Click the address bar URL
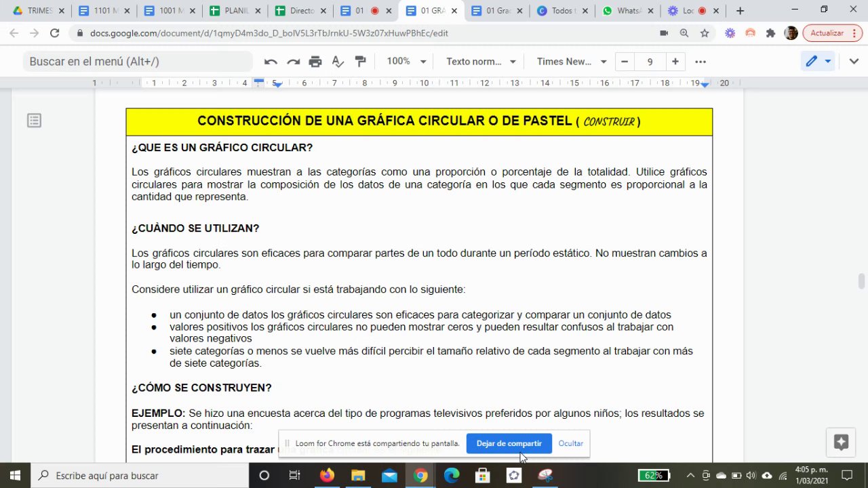This screenshot has height=488, width=868. point(269,33)
